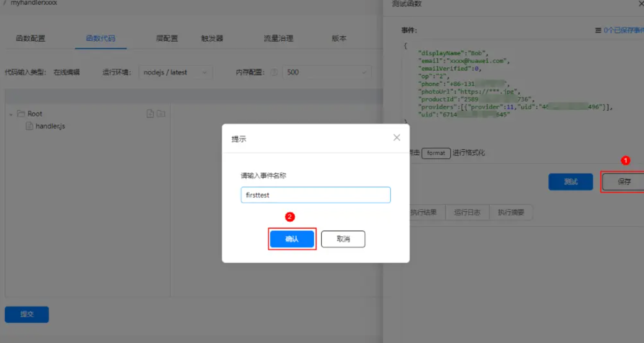644x343 pixels.
Task: Click the firsttest event name input field
Action: [x=315, y=195]
